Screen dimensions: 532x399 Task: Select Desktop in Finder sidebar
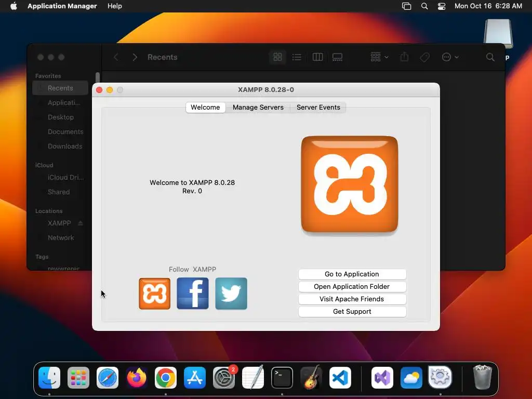pyautogui.click(x=60, y=117)
